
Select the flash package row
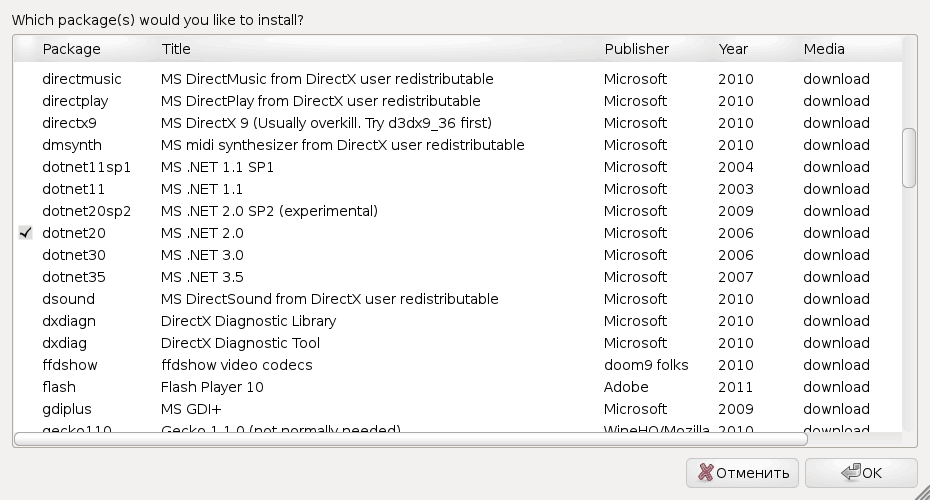tap(457, 387)
